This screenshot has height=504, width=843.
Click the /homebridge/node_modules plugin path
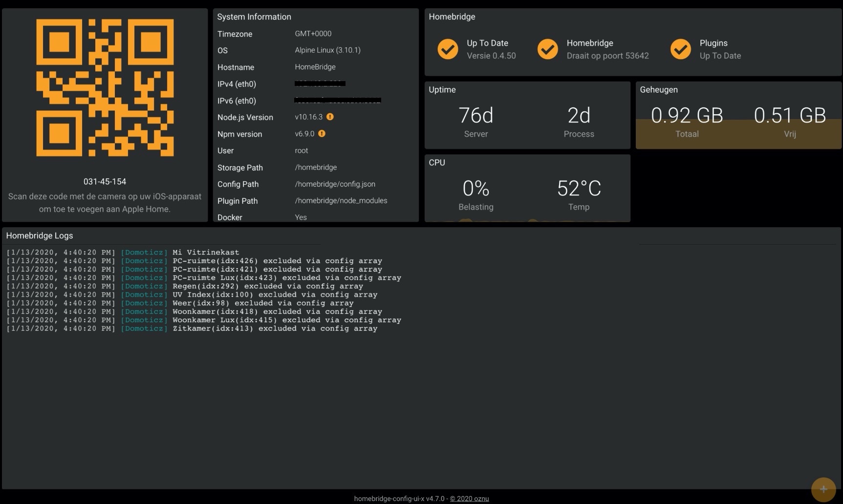pos(341,201)
